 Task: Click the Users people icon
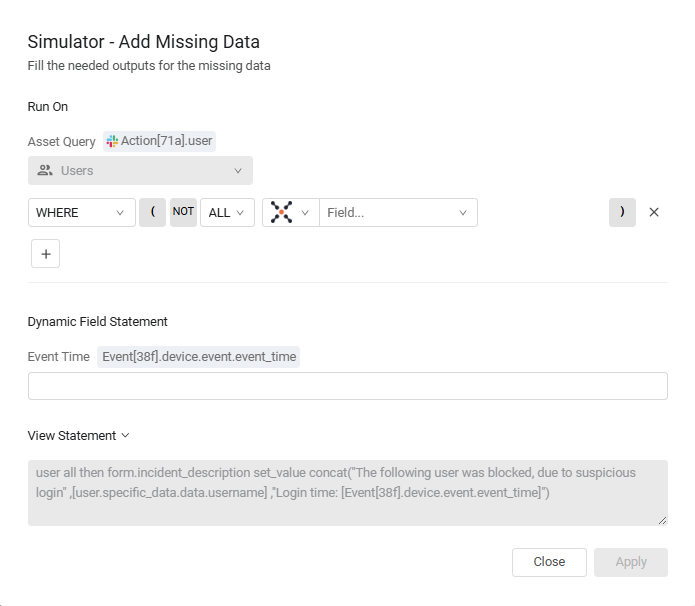[45, 171]
